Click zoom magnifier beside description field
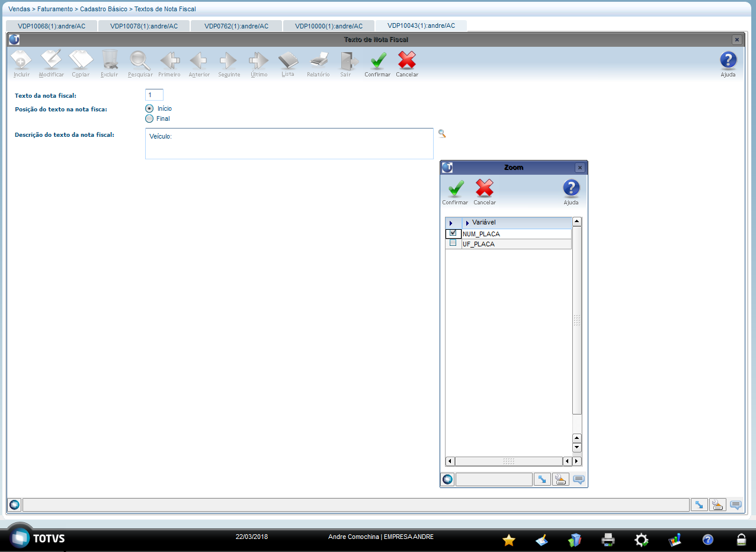 442,133
